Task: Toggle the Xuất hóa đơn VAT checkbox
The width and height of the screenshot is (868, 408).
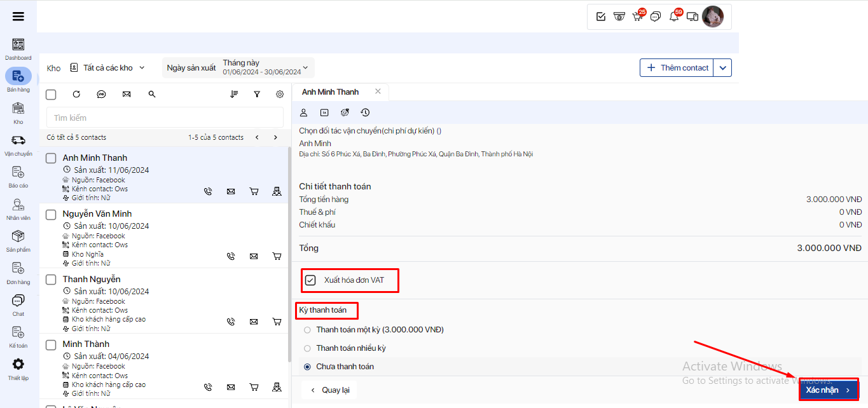Action: [310, 280]
